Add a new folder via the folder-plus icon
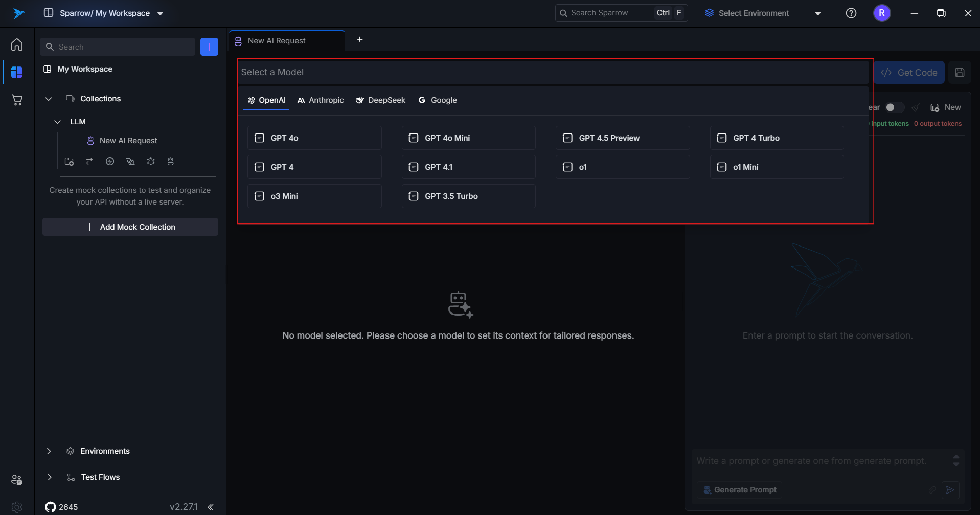The image size is (980, 515). pyautogui.click(x=70, y=162)
